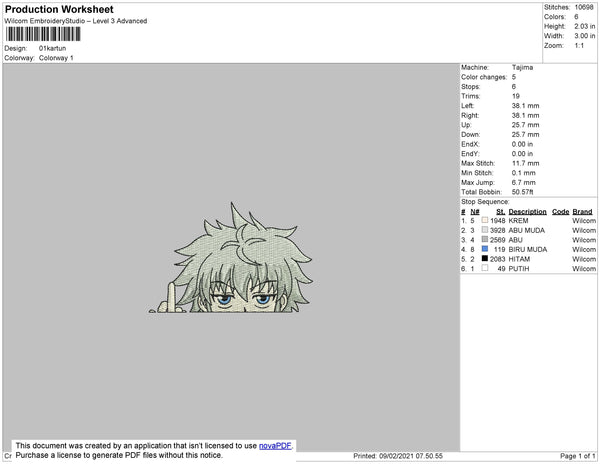This screenshot has width=600, height=464.
Task: Click the Wilcom EmbroideryStudio subtitle
Action: click(x=76, y=21)
